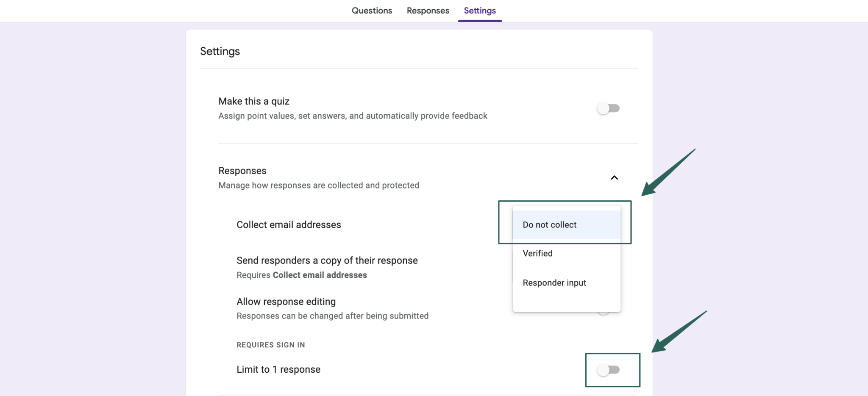Click the Collect email addresses label
Viewport: 868px width, 396px height.
289,225
